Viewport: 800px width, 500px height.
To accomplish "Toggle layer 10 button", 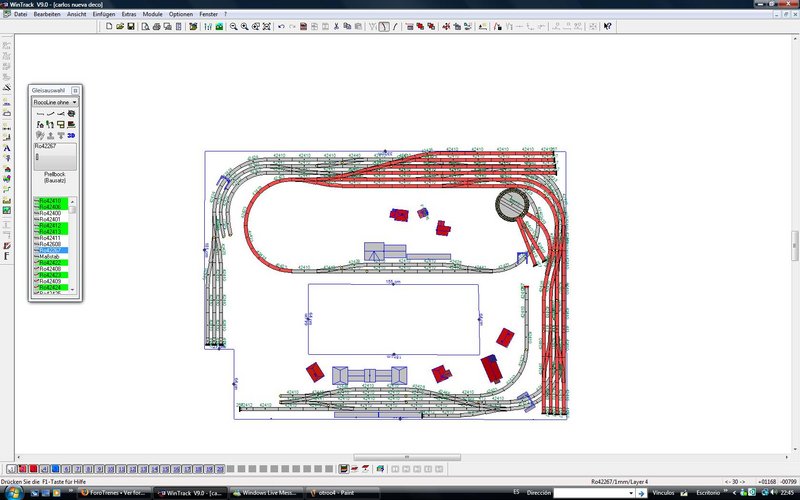I will click(x=110, y=469).
